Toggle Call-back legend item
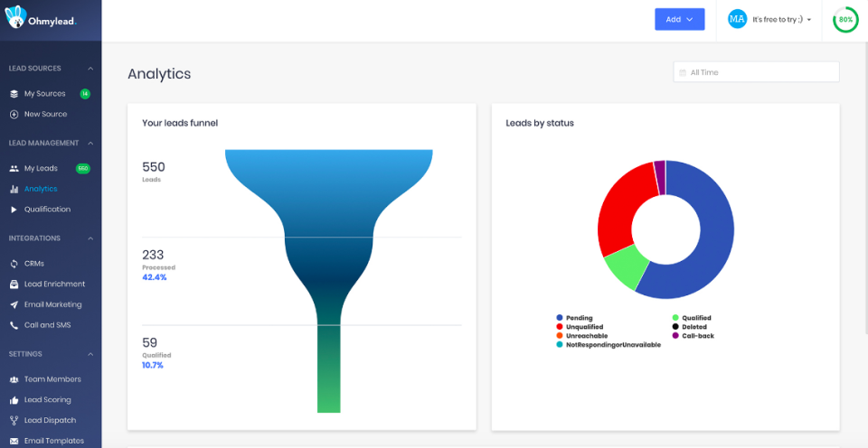 [x=693, y=336]
